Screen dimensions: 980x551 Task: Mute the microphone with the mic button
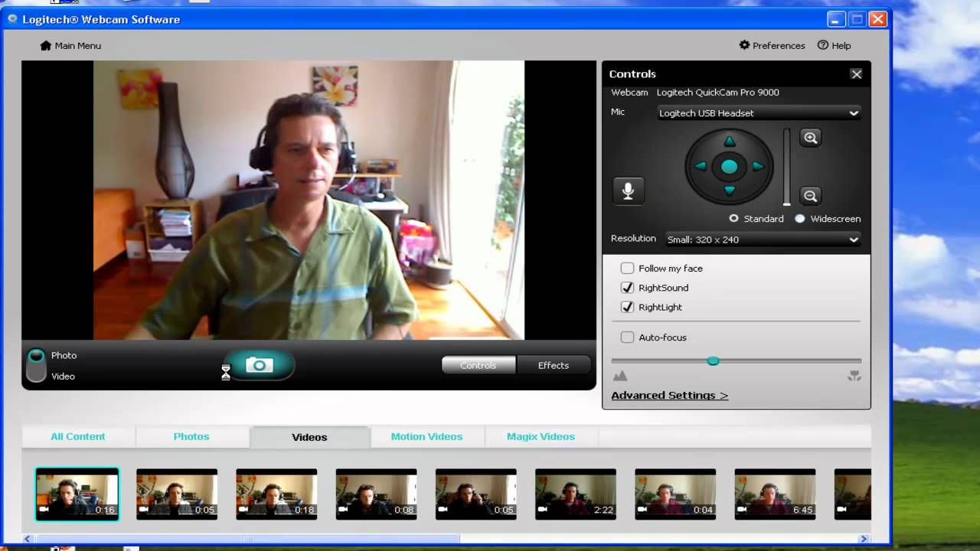629,191
